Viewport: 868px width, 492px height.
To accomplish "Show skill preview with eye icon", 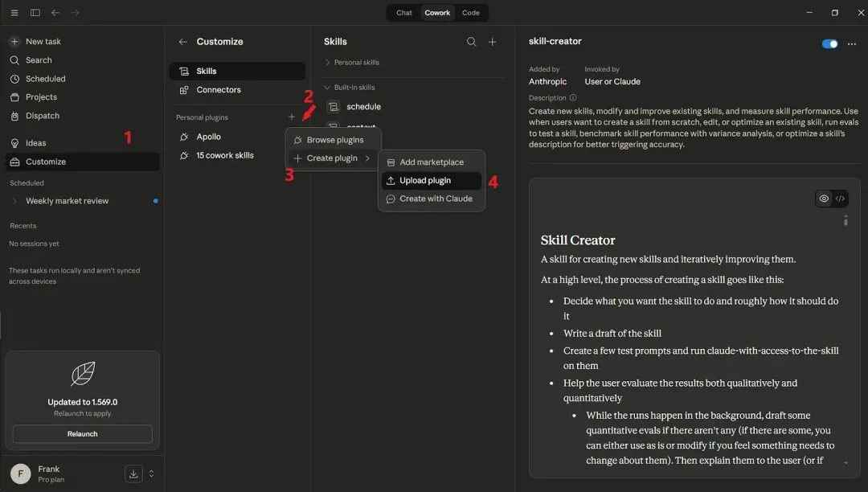I will (824, 199).
